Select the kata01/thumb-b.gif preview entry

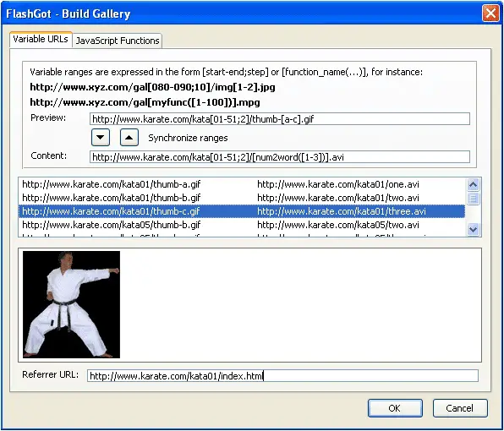[112, 198]
